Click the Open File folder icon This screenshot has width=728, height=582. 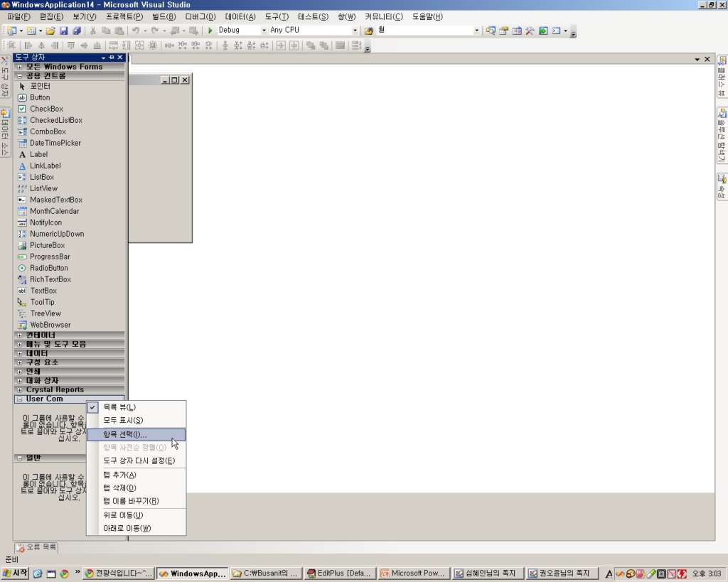pyautogui.click(x=50, y=31)
